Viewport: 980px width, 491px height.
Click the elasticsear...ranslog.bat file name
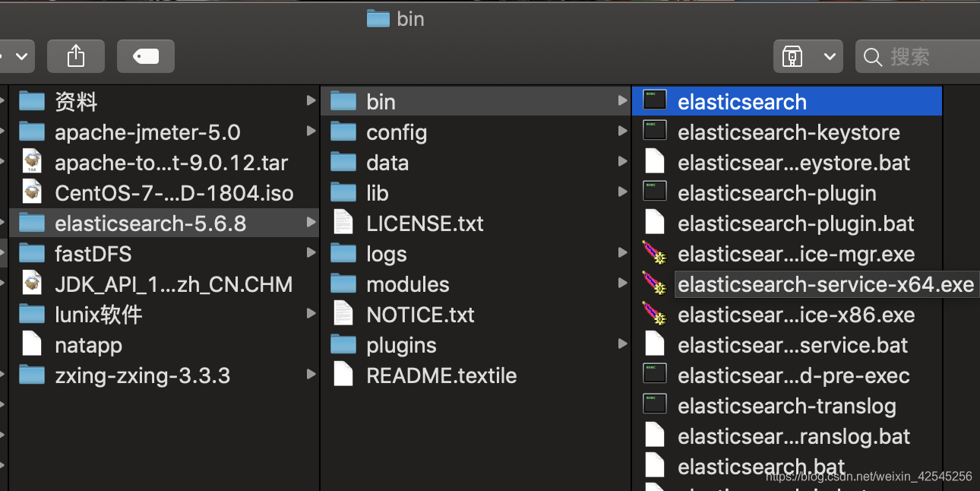(794, 436)
